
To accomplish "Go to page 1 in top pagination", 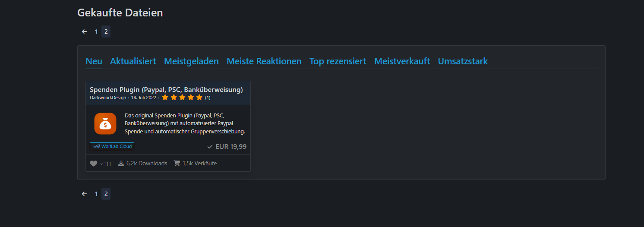I will point(96,32).
